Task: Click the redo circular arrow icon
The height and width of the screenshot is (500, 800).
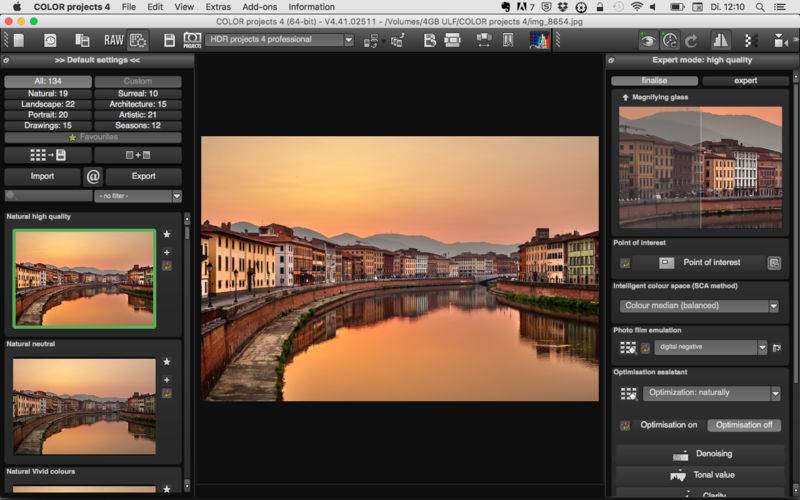Action: point(692,41)
